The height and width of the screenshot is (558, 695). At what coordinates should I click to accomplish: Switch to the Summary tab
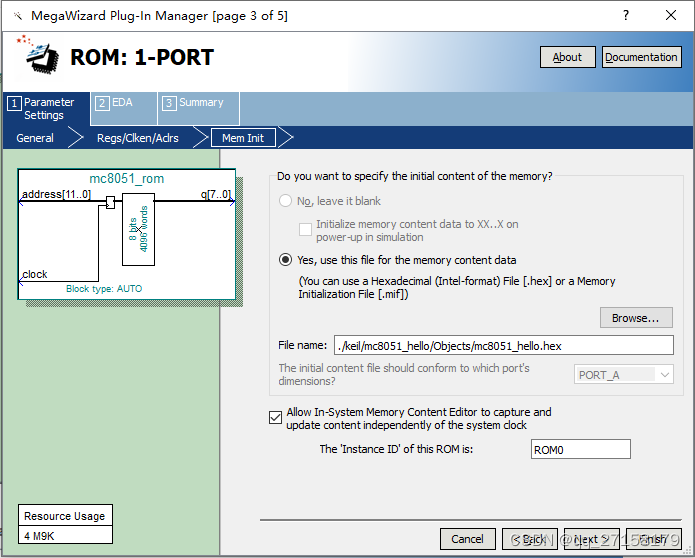(199, 108)
